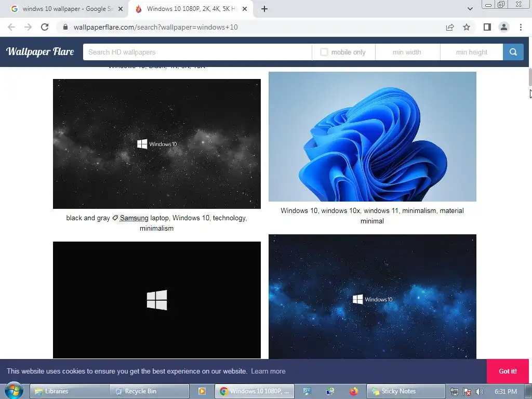Open the gray galaxy Windows 10 wallpaper
Screen dimensions: 532x399
[x=157, y=144]
